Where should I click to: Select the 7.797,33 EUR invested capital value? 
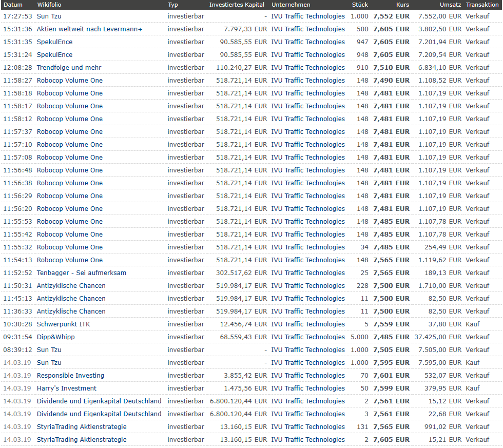coord(245,29)
